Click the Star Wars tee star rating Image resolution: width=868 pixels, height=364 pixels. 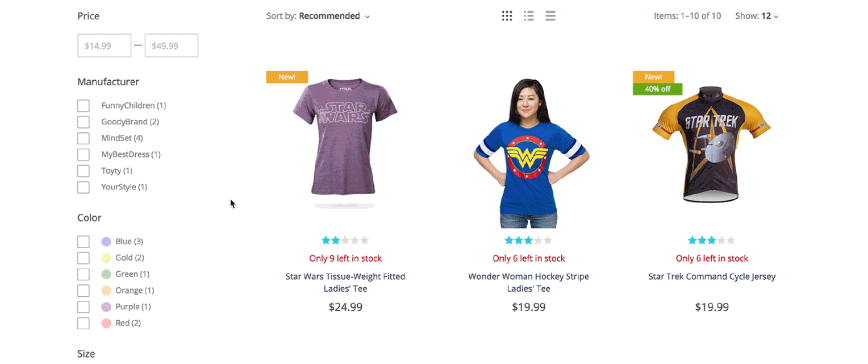[345, 241]
